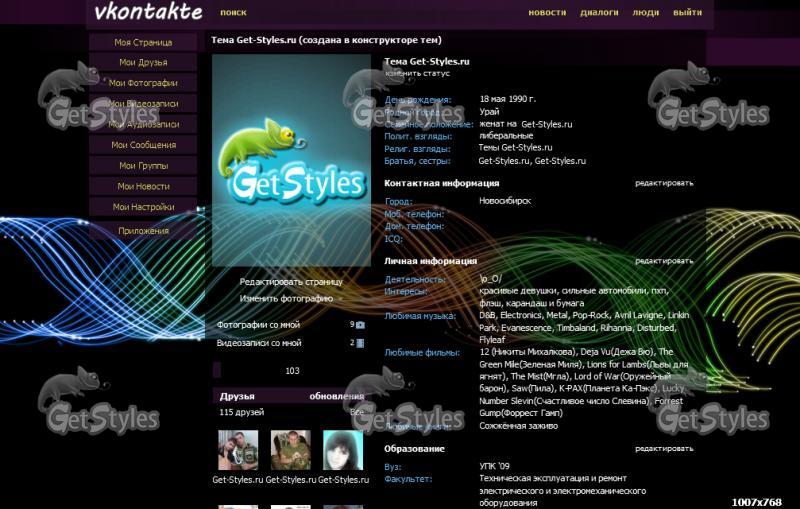Image resolution: width=800 pixels, height=509 pixels.
Task: Open the first friend avatar in Друзья
Action: point(238,450)
